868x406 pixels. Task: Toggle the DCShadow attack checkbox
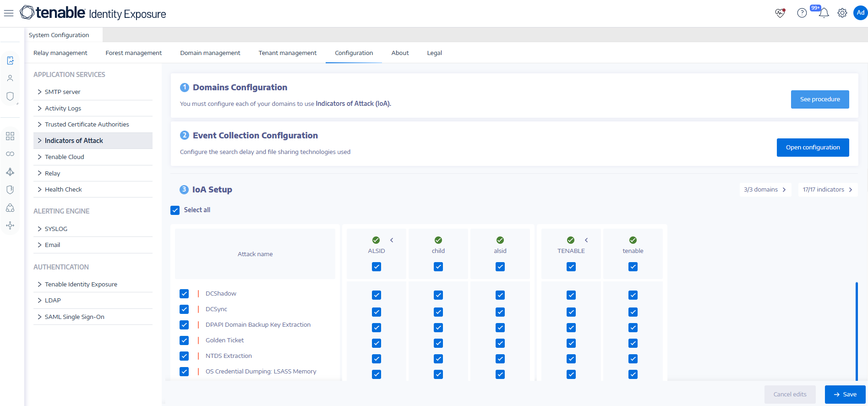tap(184, 294)
